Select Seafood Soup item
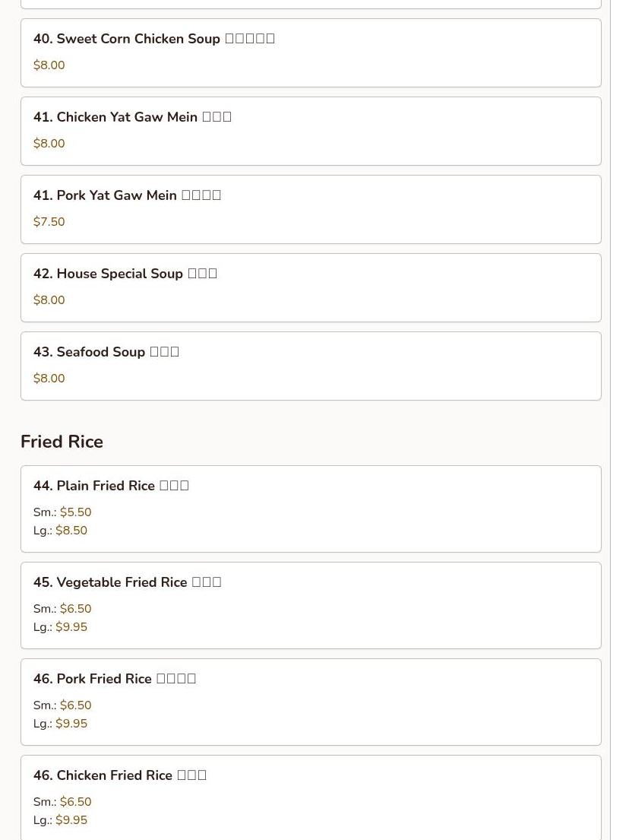 310,366
